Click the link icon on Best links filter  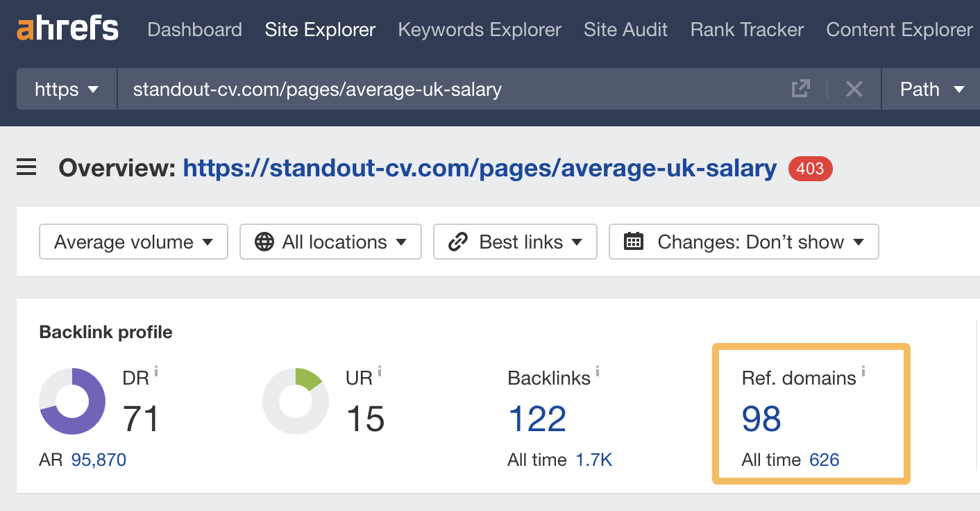coord(457,242)
